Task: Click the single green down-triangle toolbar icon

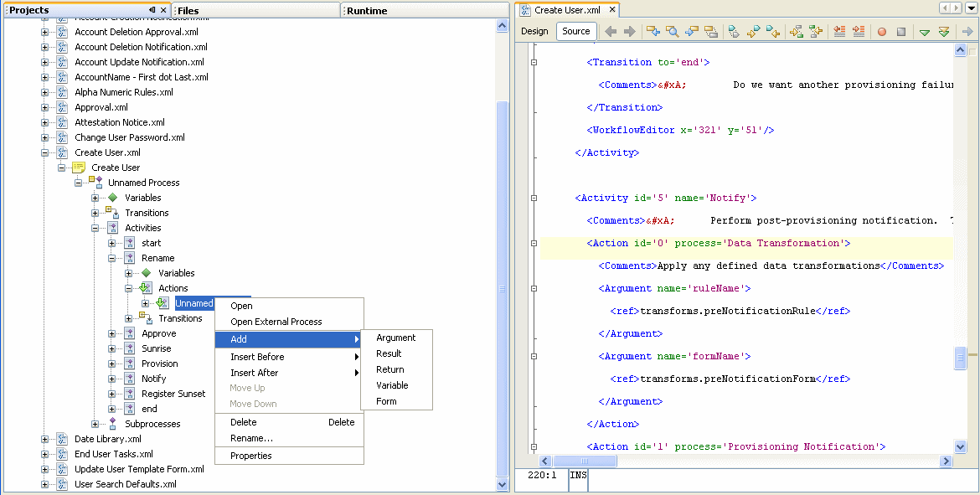Action: click(x=925, y=32)
